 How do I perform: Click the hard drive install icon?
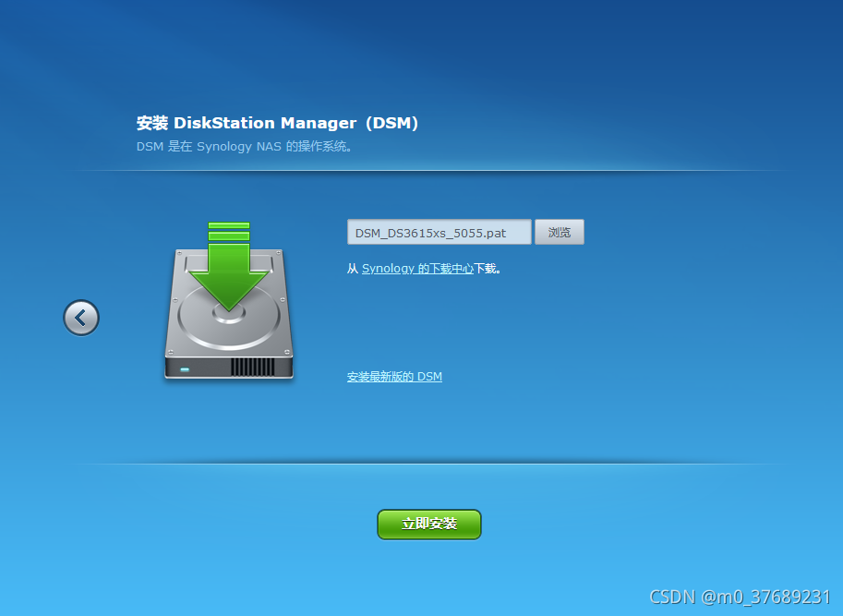coord(229,300)
